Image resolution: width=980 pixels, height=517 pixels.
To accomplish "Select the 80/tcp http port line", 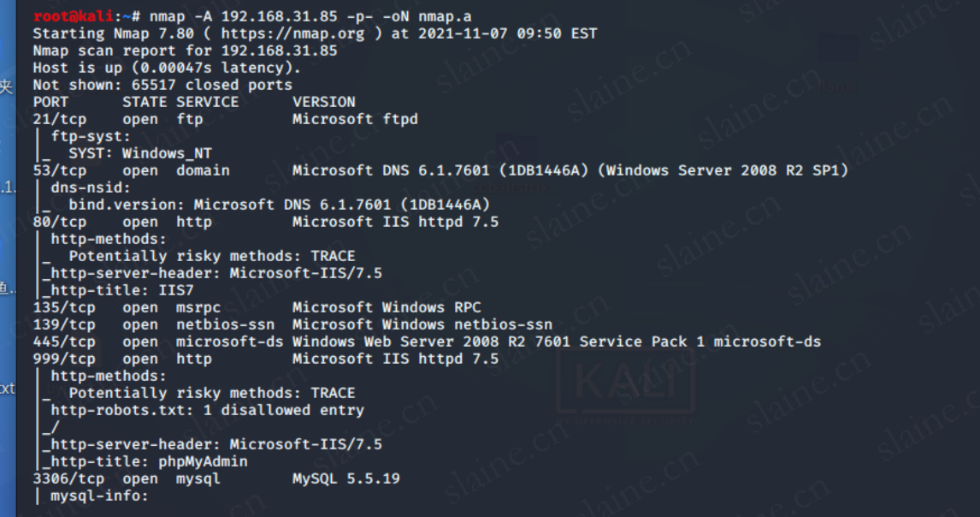I will tap(266, 222).
